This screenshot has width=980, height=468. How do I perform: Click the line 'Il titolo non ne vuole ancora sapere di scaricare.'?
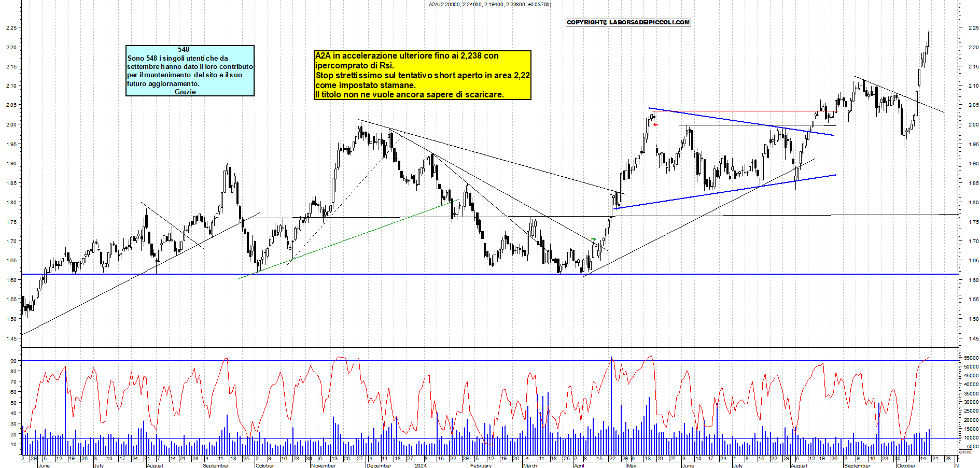[409, 95]
